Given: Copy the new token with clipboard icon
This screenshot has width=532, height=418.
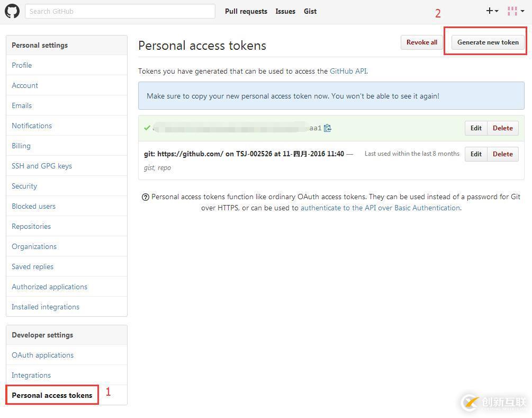Looking at the screenshot, I should (328, 128).
